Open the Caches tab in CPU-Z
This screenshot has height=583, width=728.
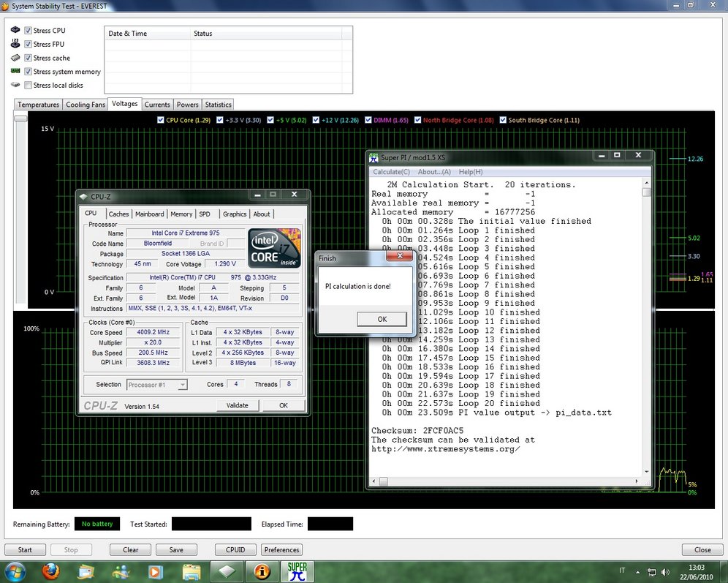118,214
